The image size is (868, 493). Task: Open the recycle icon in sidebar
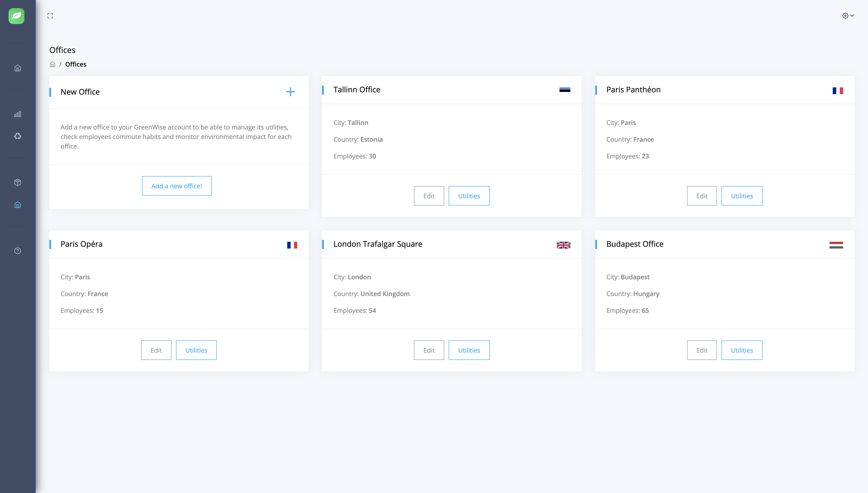point(18,136)
